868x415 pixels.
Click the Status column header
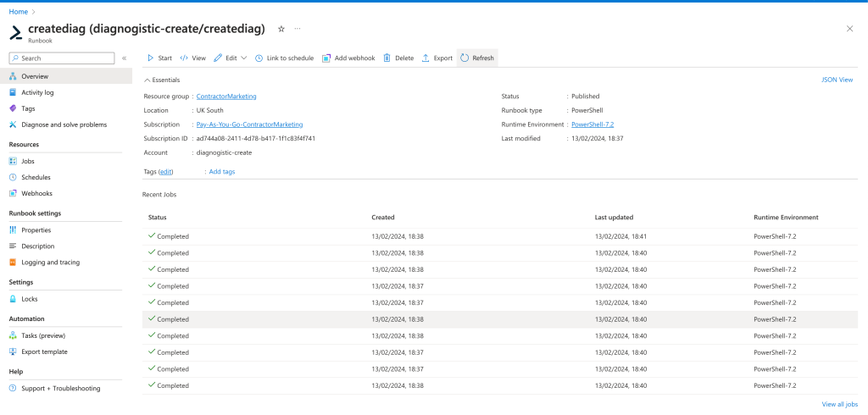click(x=157, y=218)
